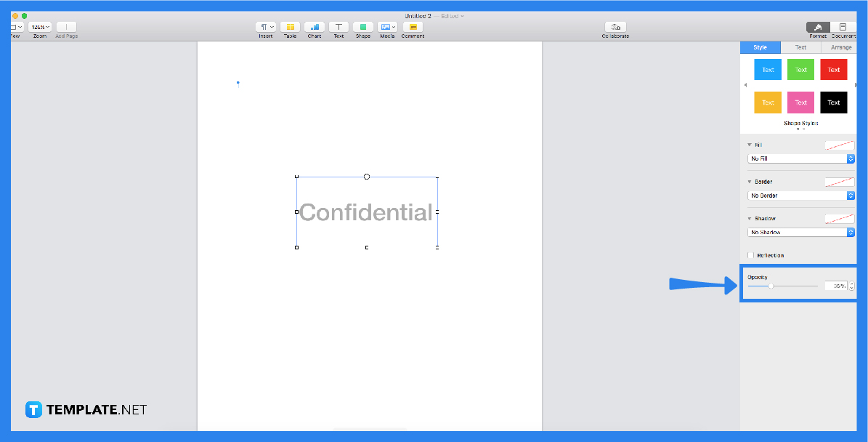Open the No Fill dropdown
868x442 pixels.
pos(800,158)
